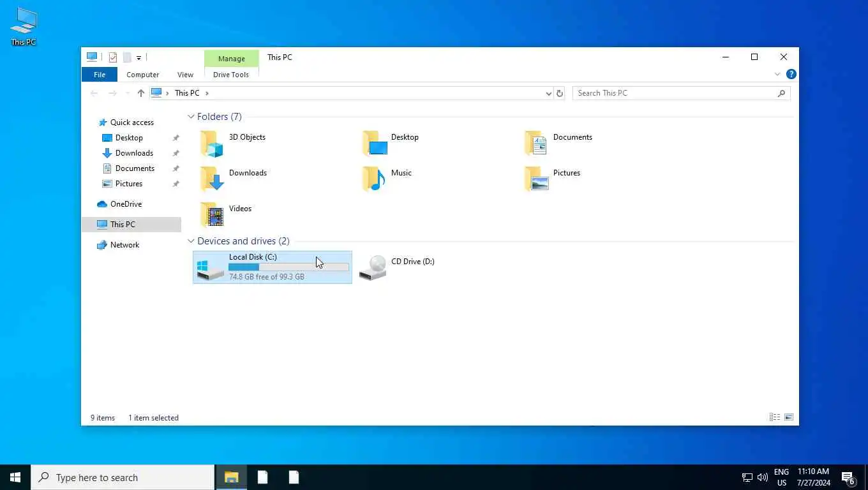Click the Back navigation arrow
Viewport: 868px width, 490px height.
click(x=94, y=93)
